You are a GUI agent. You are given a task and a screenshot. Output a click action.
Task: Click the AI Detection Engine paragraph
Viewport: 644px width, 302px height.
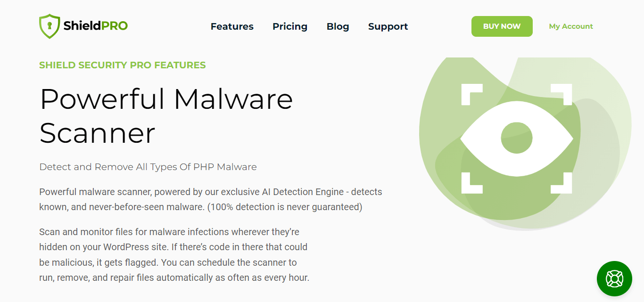[x=211, y=198]
